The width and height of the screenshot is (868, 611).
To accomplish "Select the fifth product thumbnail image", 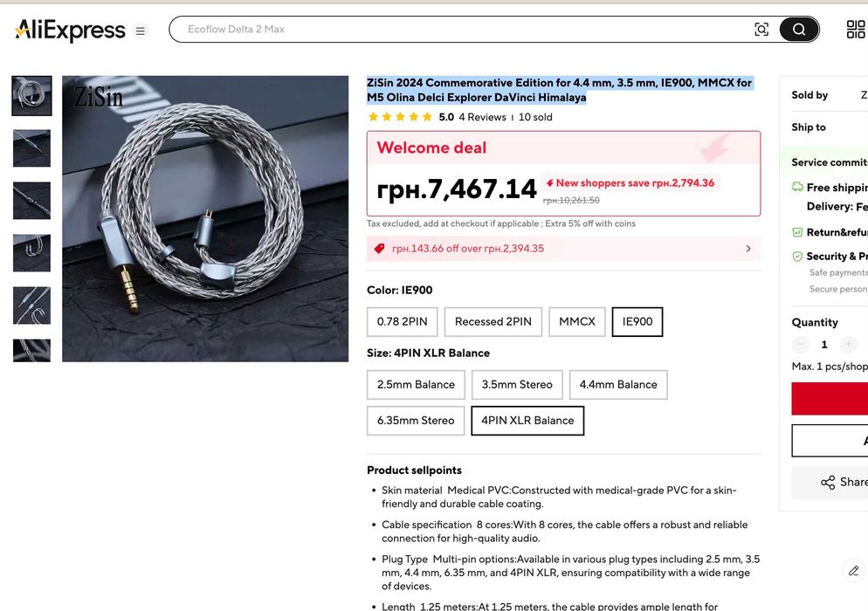I will point(31,305).
